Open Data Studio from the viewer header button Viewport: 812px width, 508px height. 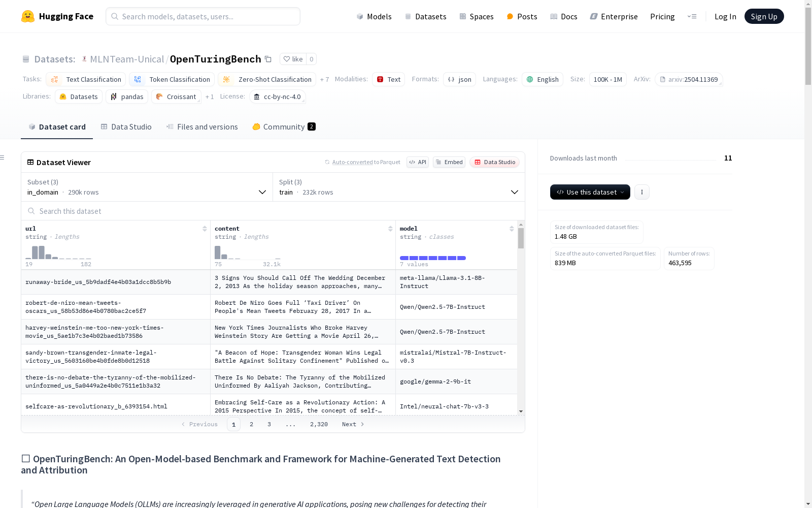[x=495, y=162]
